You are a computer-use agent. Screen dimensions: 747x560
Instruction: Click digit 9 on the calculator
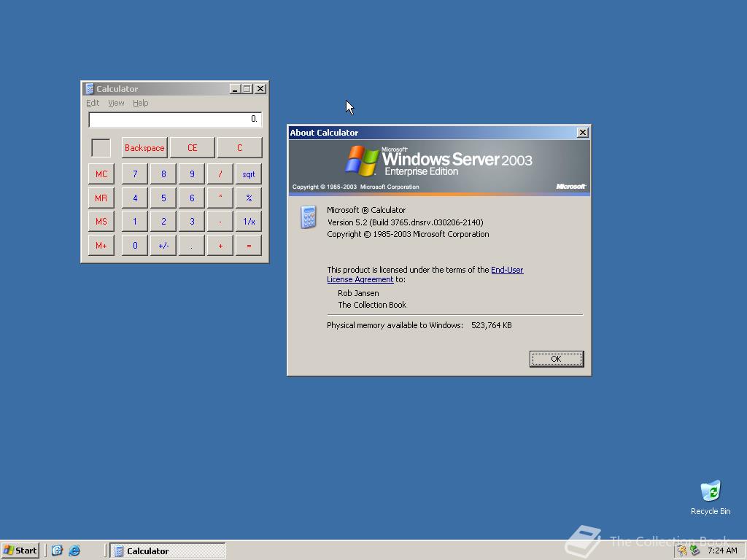click(x=192, y=174)
